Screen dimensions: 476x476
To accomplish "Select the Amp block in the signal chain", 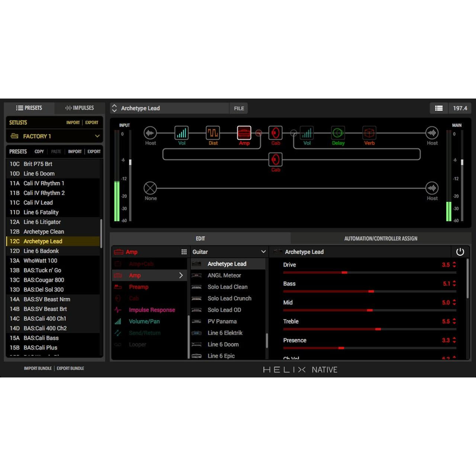I will [x=244, y=133].
